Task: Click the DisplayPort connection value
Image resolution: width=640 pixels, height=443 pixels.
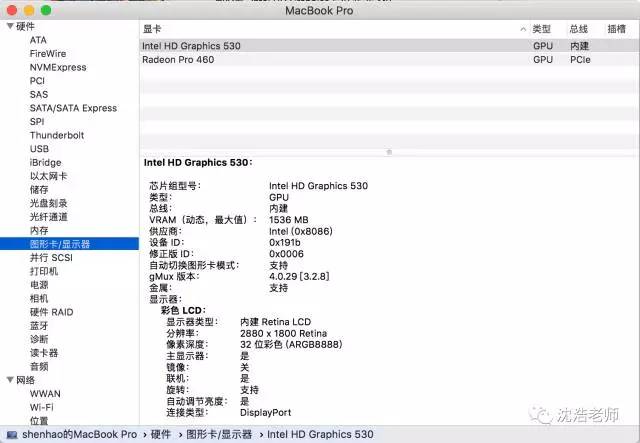Action: point(266,413)
